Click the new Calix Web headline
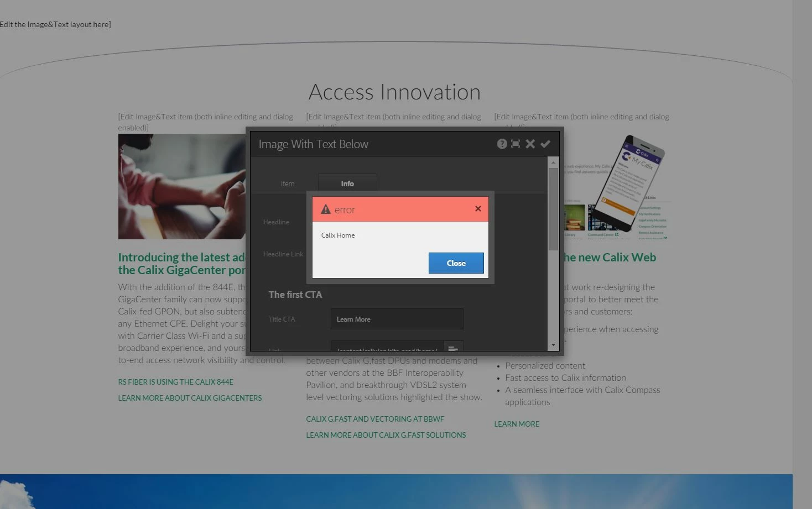Screen dimensions: 812x509 click(x=610, y=257)
